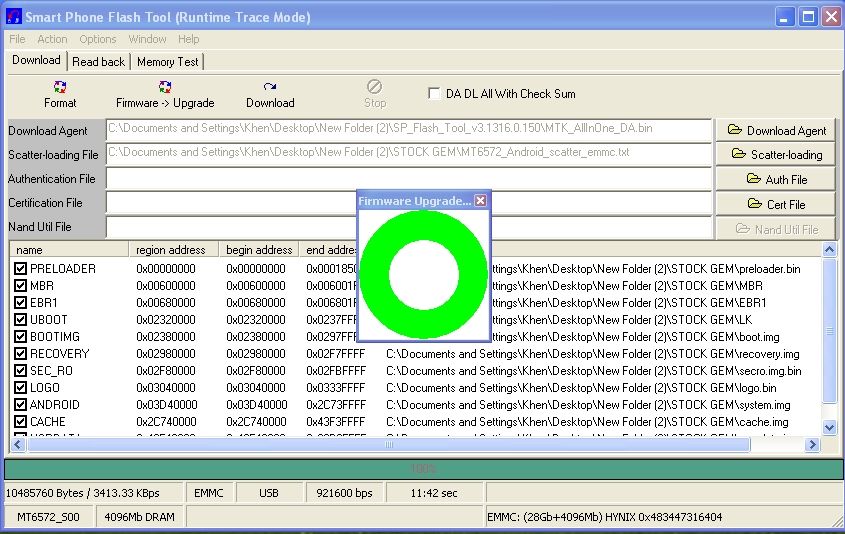Choose an Auth File

coord(776,180)
